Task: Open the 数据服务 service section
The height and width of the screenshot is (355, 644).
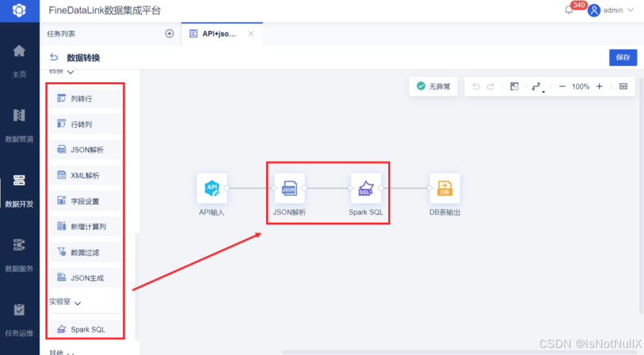Action: pos(19,255)
